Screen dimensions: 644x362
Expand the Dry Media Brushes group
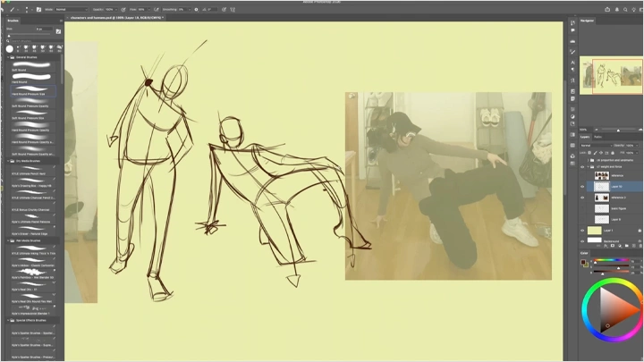(8, 161)
